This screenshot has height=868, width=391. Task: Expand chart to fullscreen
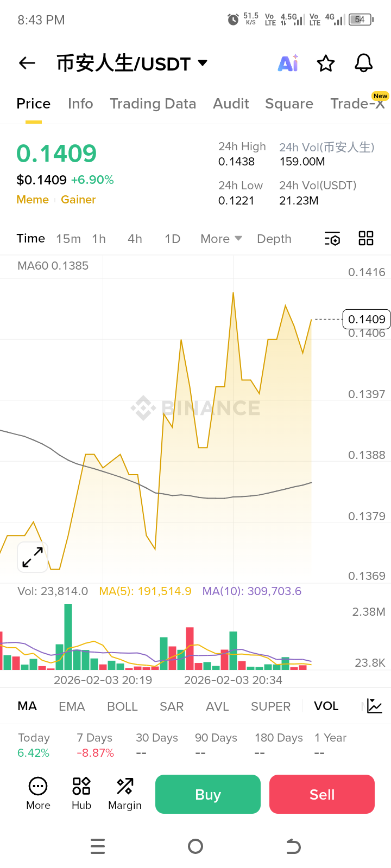33,557
